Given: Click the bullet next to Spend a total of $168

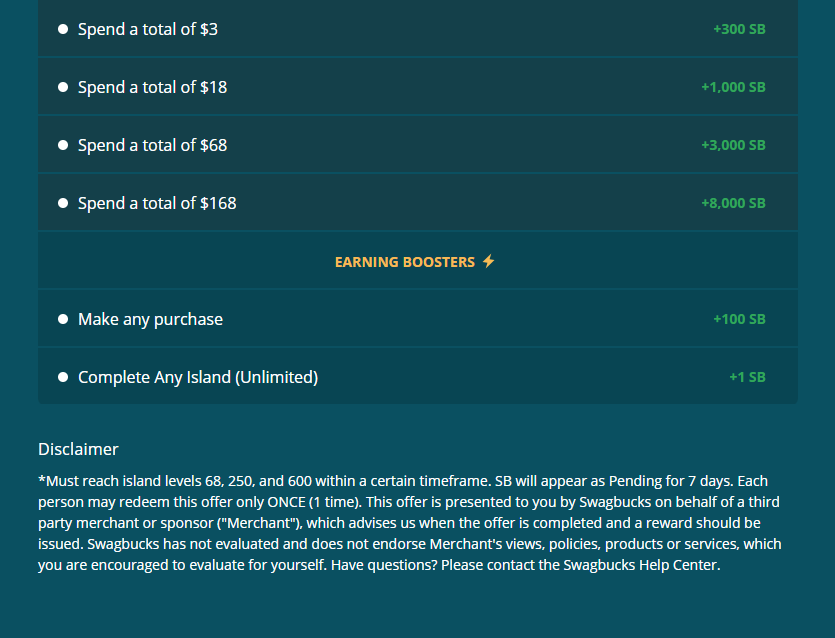Looking at the screenshot, I should (x=63, y=202).
